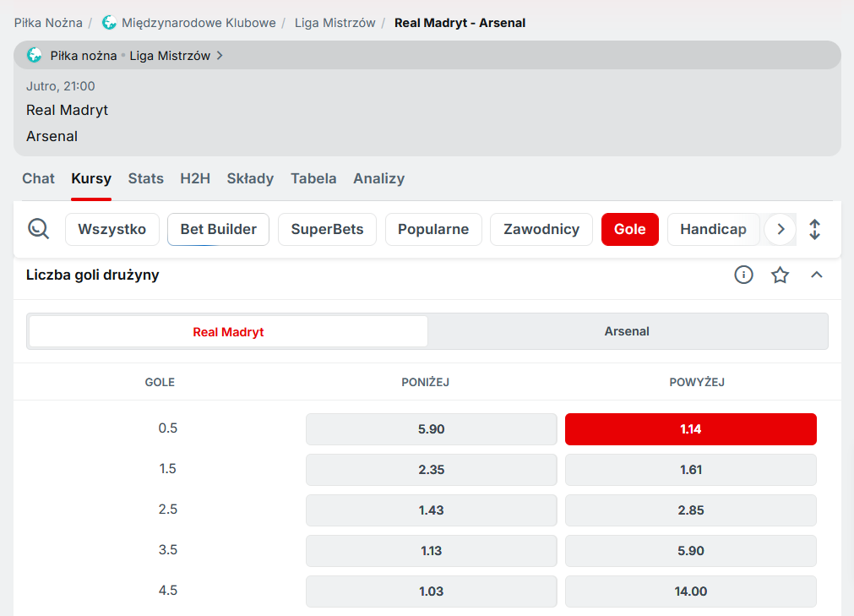This screenshot has width=854, height=616.
Task: Open the market info icon
Action: click(x=743, y=275)
